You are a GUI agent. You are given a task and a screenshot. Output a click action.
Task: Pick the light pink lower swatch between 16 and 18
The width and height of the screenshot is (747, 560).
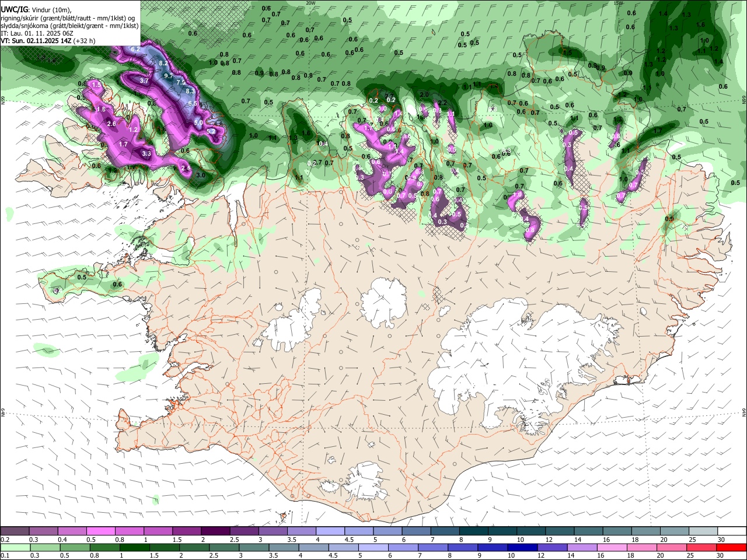613,548
